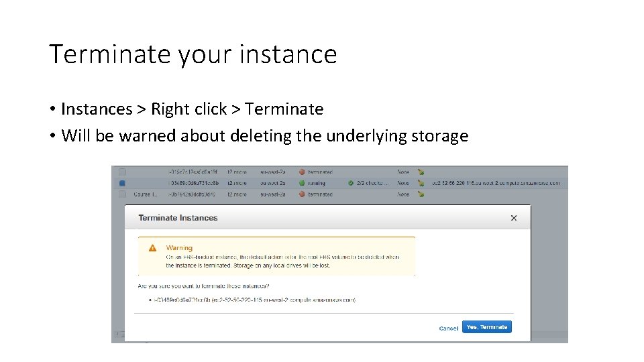644x362 pixels.
Task: Click the red terminated status dot in the first row
Action: coord(302,172)
